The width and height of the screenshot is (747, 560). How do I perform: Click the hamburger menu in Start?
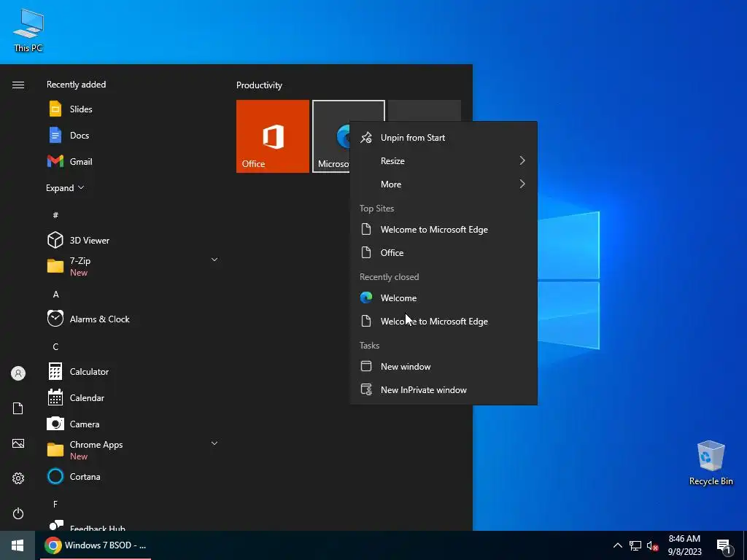[x=18, y=85]
